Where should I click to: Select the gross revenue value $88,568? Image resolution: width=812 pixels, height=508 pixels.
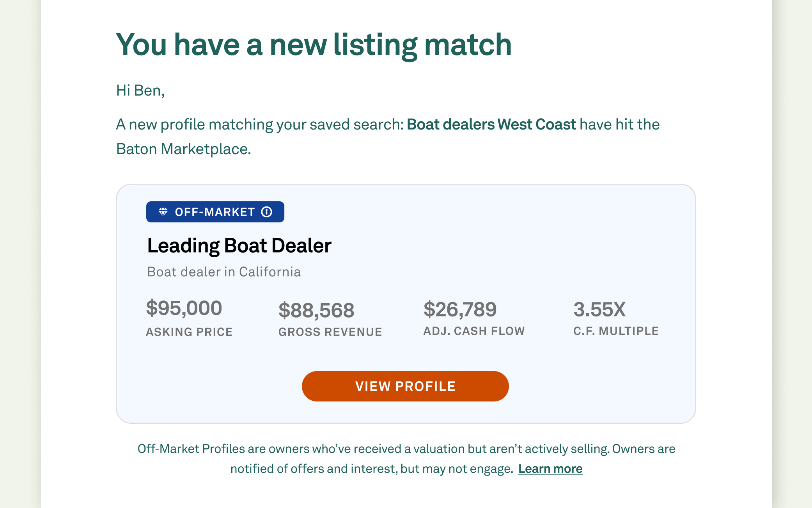(316, 309)
